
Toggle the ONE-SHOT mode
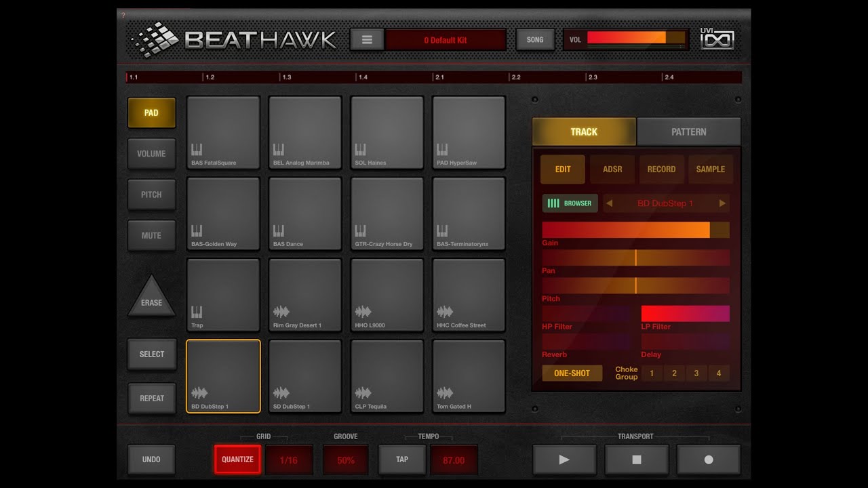coord(572,373)
